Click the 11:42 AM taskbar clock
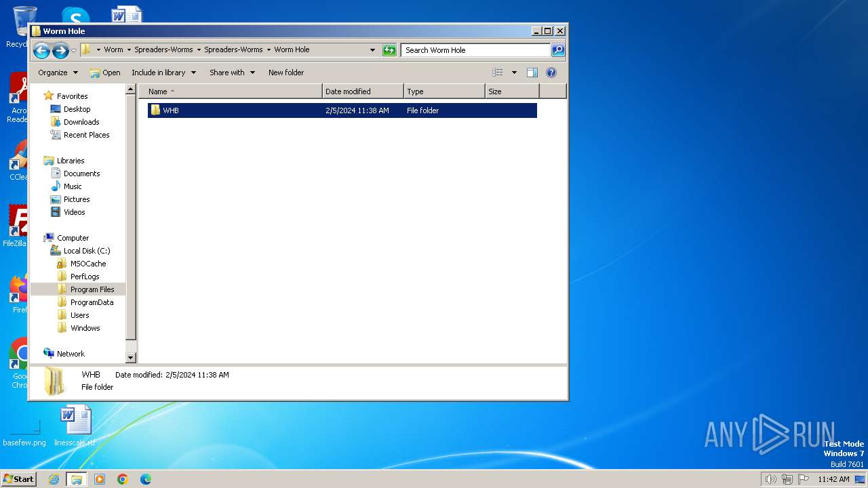Viewport: 868px width, 488px height. tap(833, 479)
